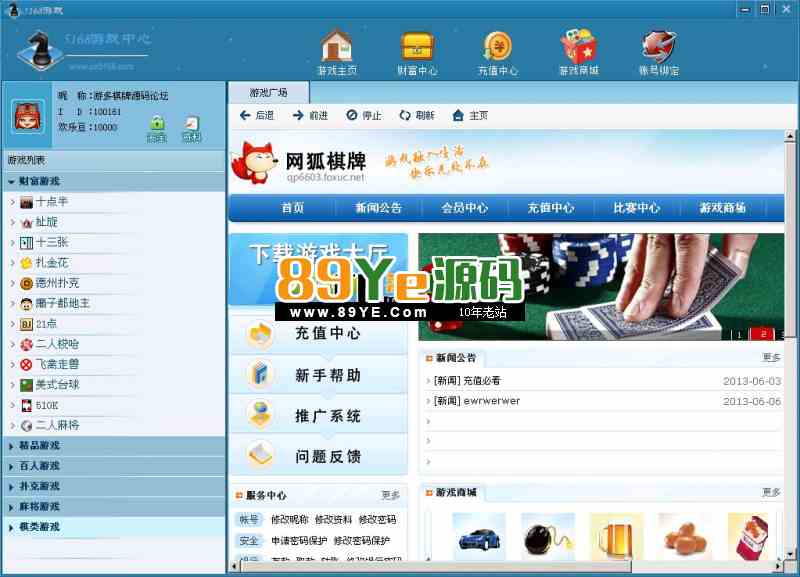800x577 pixels.
Task: Select the 游戏广场 tab
Action: click(x=268, y=92)
